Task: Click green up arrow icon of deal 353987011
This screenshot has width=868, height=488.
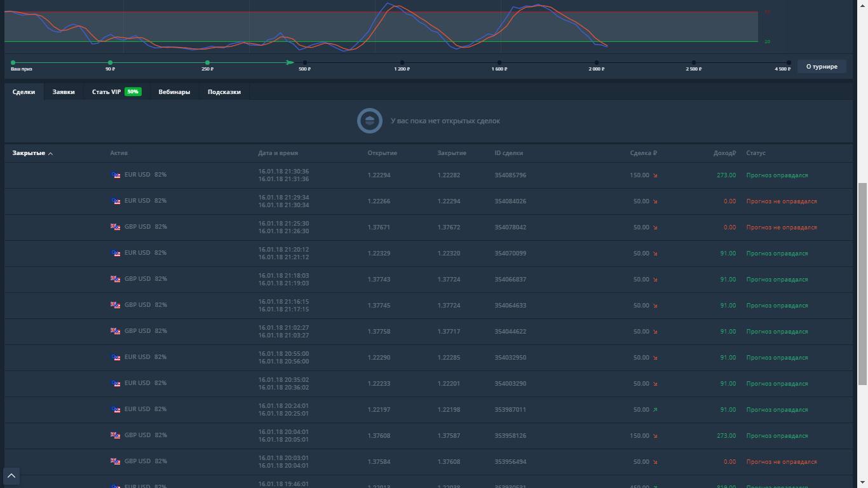Action: coord(655,410)
